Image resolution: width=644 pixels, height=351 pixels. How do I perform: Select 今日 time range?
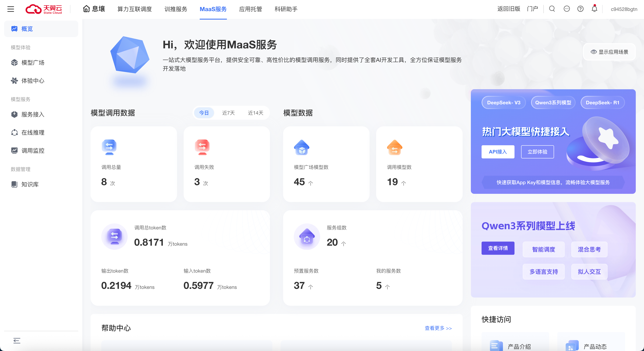coord(204,113)
